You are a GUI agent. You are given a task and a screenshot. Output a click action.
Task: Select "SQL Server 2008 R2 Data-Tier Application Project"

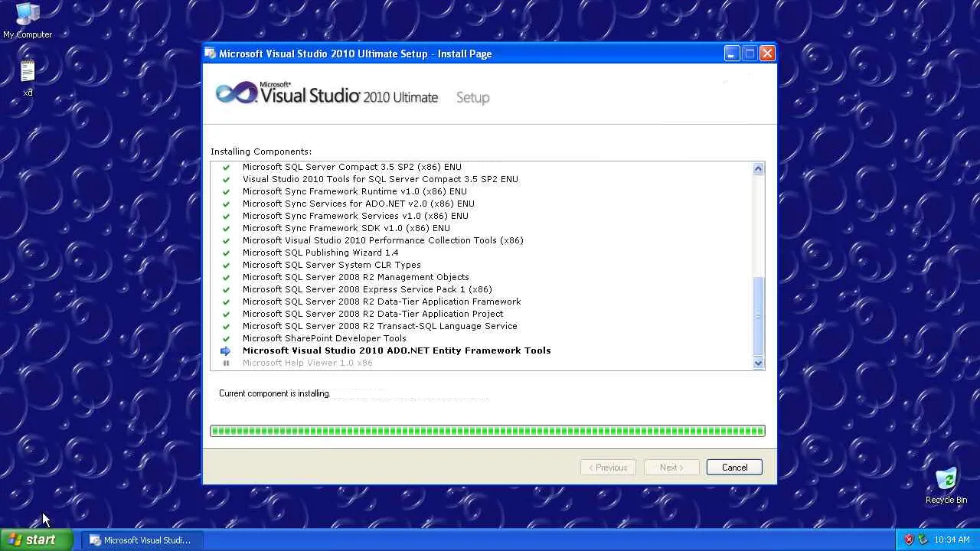(373, 314)
